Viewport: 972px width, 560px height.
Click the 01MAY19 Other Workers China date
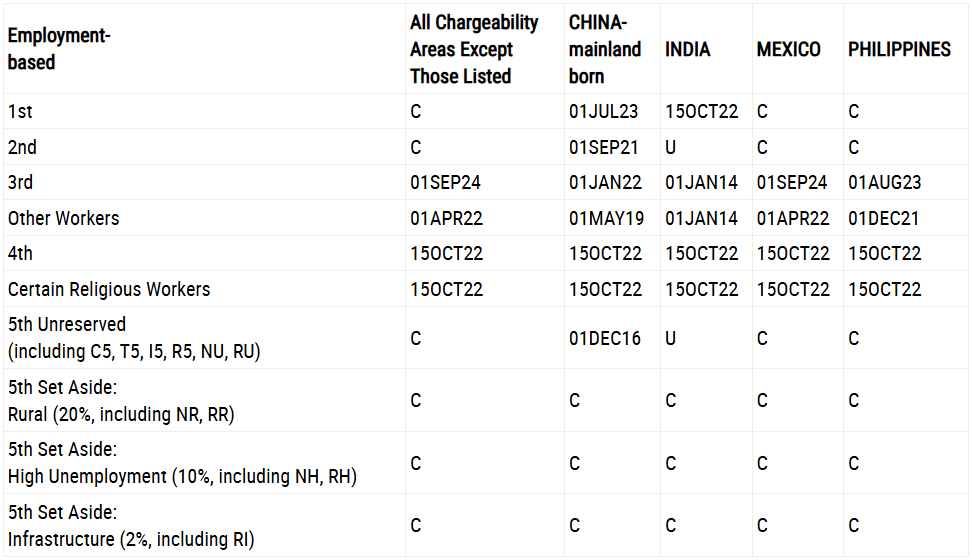coord(606,218)
